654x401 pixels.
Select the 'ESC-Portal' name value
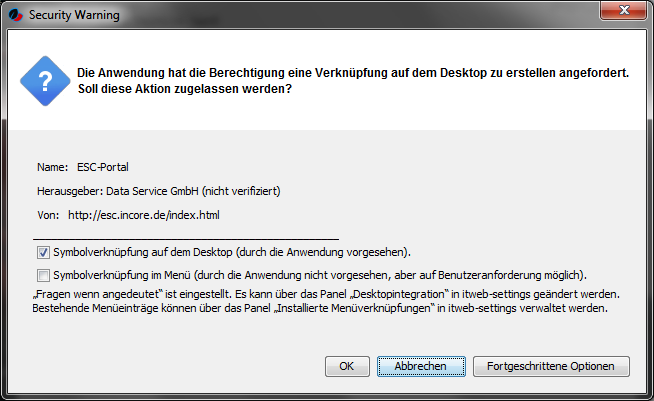(103, 167)
